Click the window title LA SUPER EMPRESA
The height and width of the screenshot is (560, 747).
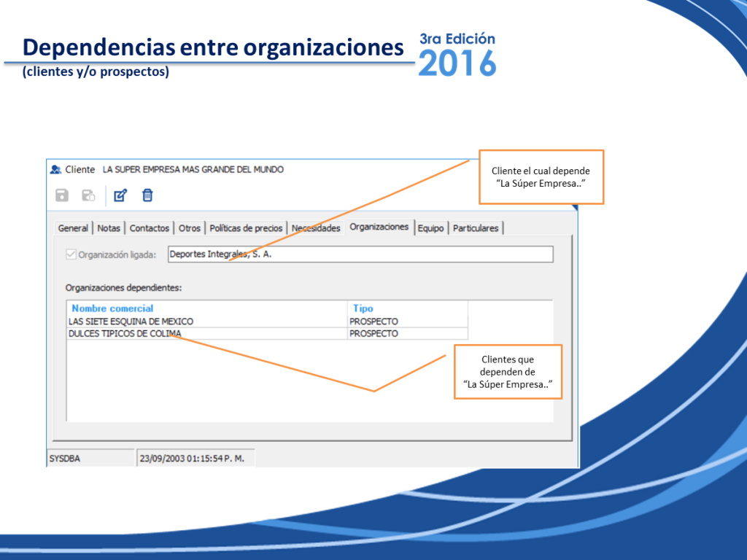click(193, 169)
